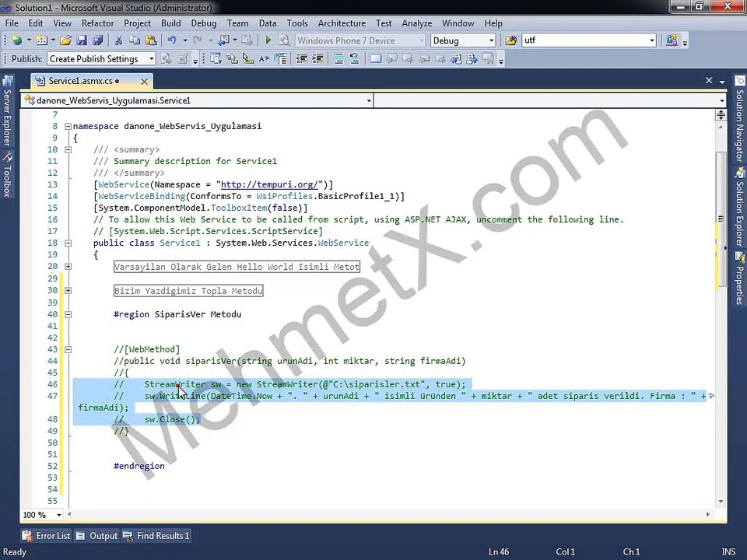Click the Display Quick Info icon
Image resolution: width=747 pixels, height=560 pixels.
pos(248,58)
